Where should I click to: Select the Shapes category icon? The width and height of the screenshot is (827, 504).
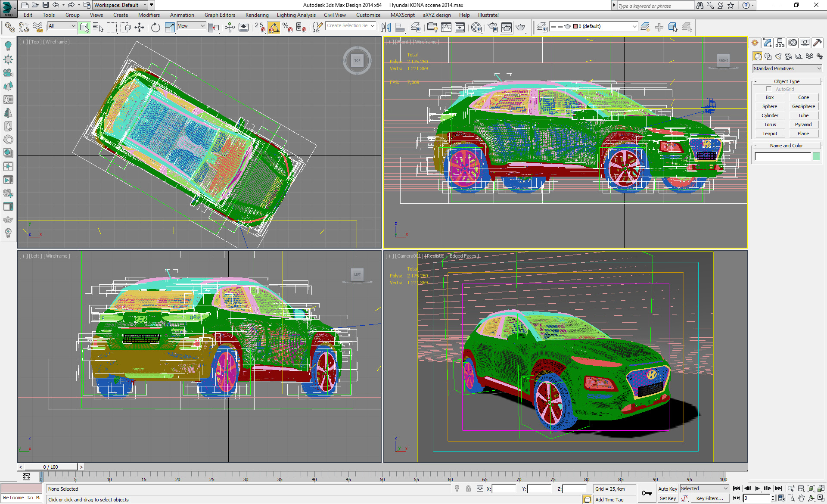(768, 56)
